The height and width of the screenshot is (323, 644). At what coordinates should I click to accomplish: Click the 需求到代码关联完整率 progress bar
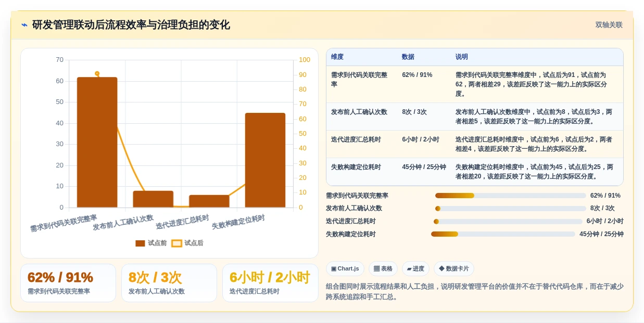pos(510,196)
